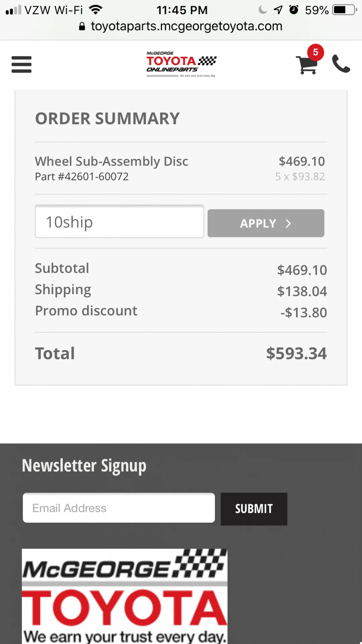
Task: Tap the location arrow status icon
Action: (278, 10)
